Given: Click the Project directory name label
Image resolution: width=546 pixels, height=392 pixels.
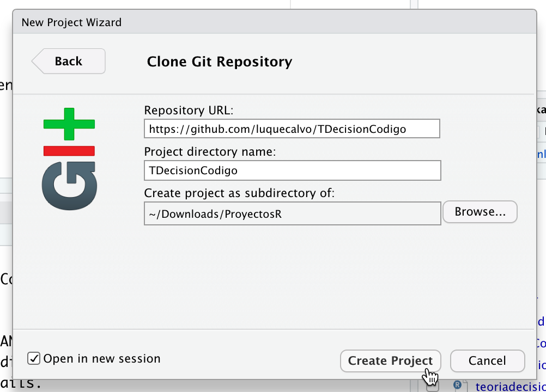Looking at the screenshot, I should click(x=210, y=152).
